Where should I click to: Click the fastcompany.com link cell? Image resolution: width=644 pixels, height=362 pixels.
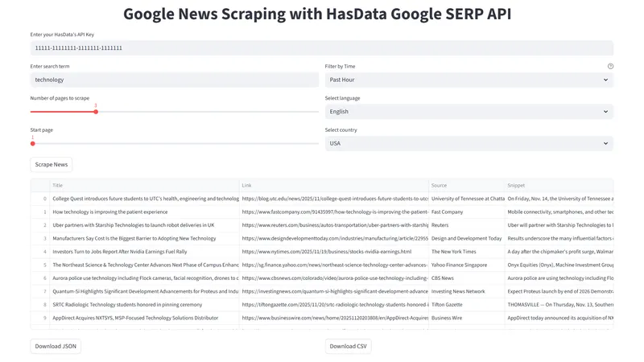point(333,212)
